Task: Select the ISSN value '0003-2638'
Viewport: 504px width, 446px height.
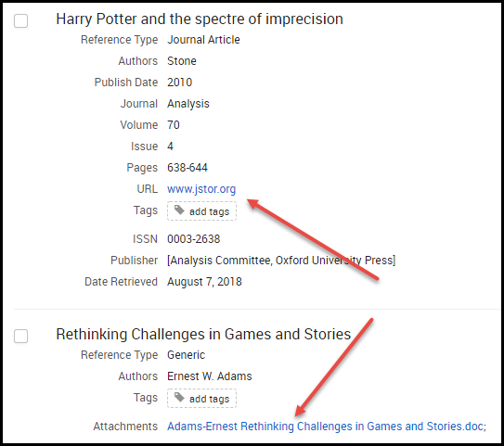Action: point(193,239)
